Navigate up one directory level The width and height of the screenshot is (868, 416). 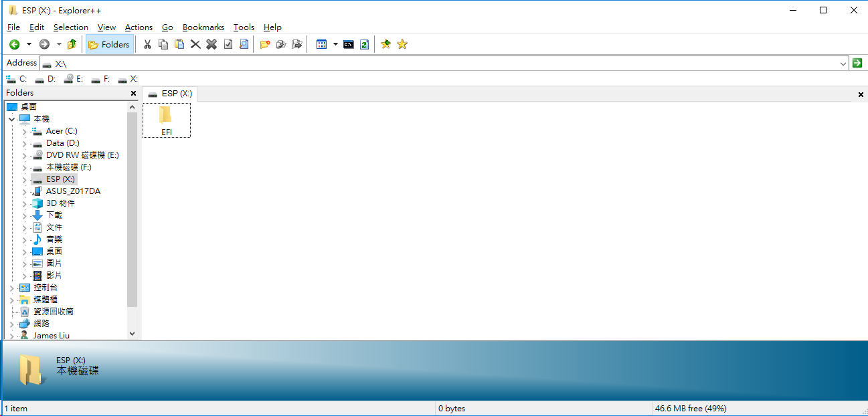coord(72,44)
